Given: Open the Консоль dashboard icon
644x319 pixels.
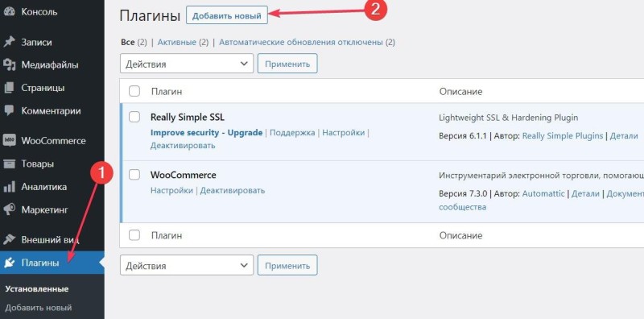Looking at the screenshot, I should click(x=9, y=12).
